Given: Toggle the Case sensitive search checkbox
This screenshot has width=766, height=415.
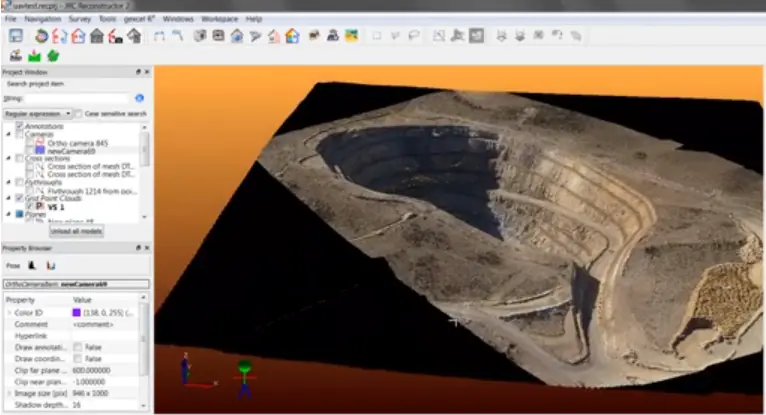Looking at the screenshot, I should pos(79,113).
